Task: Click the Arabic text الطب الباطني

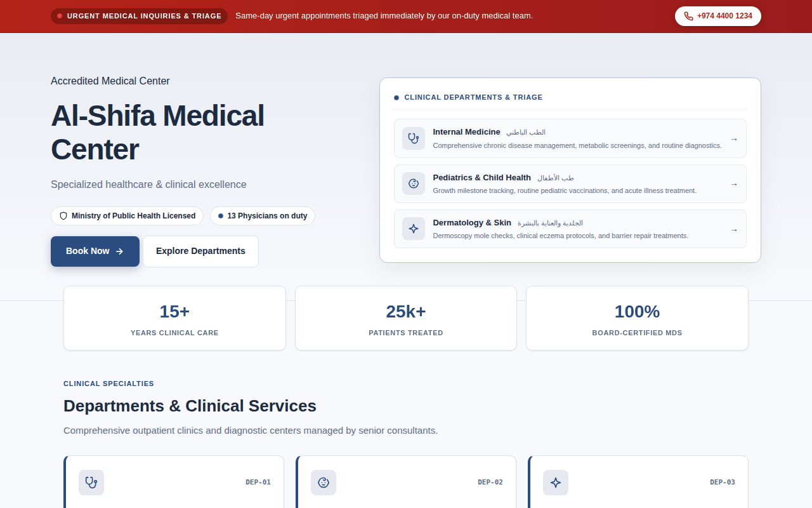Action: click(x=526, y=132)
